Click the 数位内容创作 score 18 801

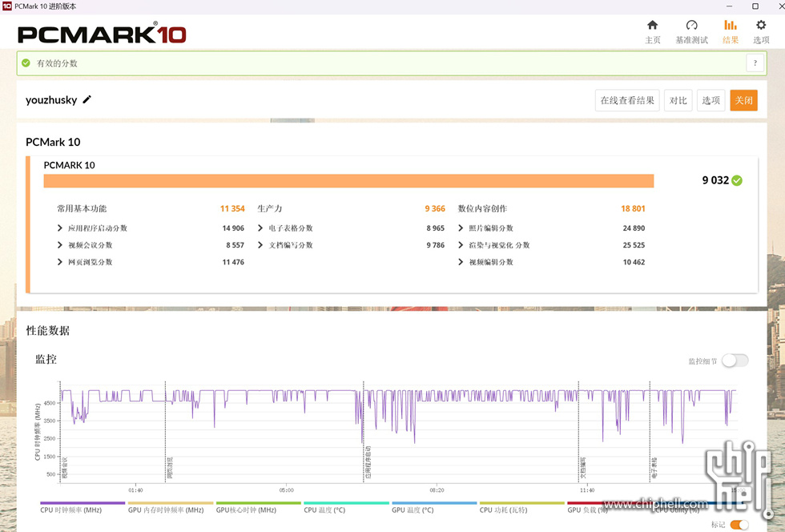(633, 208)
